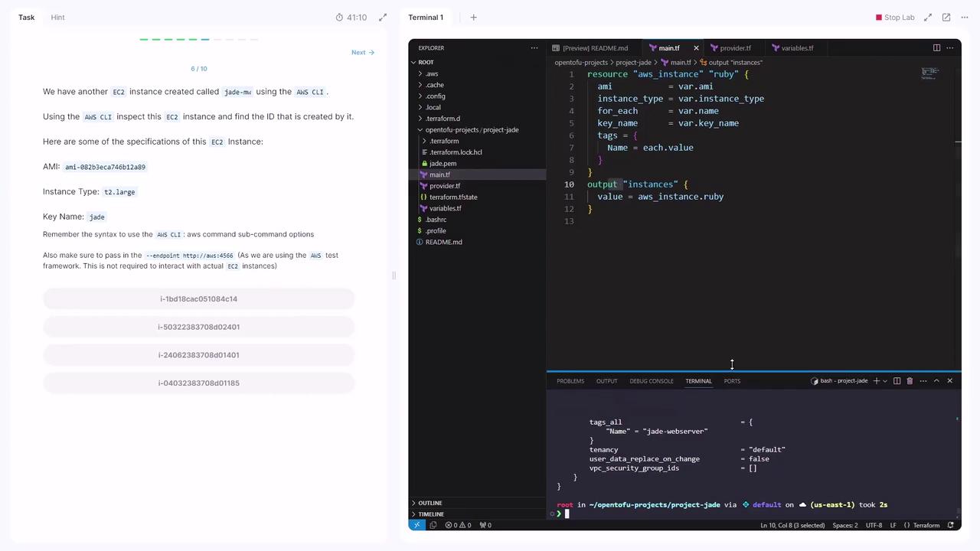Image resolution: width=980 pixels, height=551 pixels.
Task: Expand the .terraform folder in project-jade
Action: click(443, 141)
